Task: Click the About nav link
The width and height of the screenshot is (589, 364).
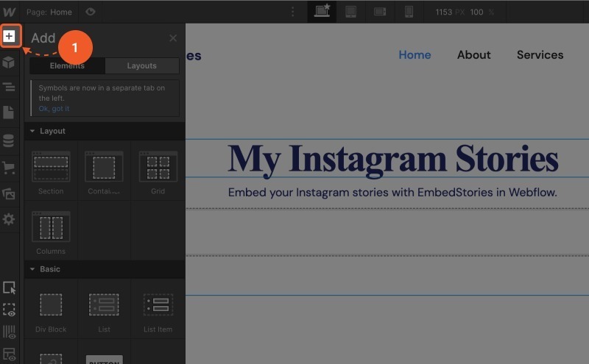Action: (473, 55)
